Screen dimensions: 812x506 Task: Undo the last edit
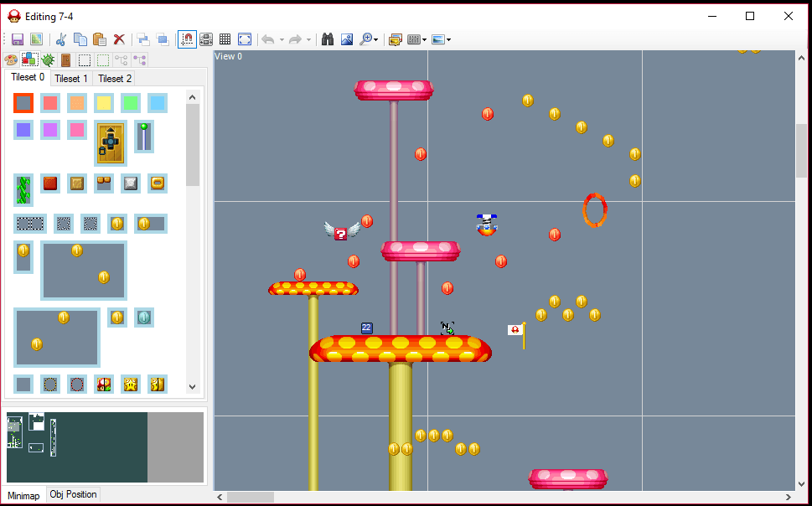(x=267, y=39)
